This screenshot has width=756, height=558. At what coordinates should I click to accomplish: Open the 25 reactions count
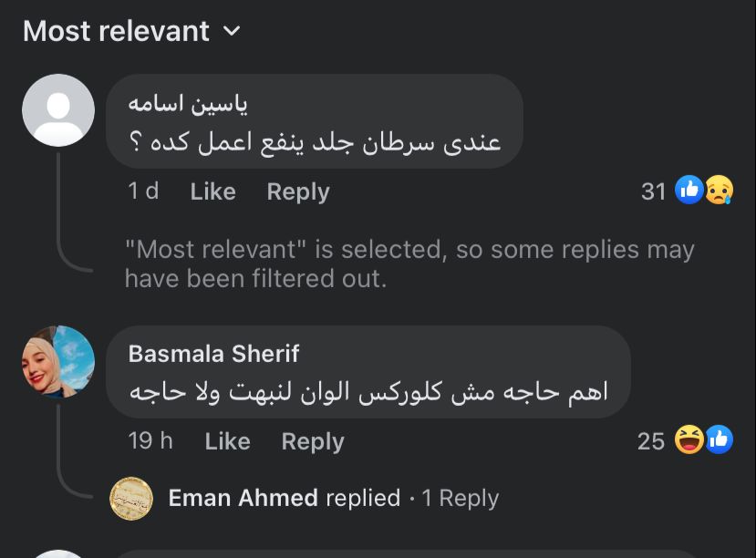[651, 441]
